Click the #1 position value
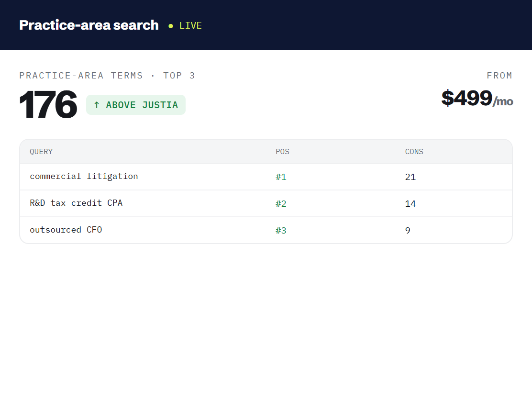This screenshot has width=532, height=402. click(281, 177)
